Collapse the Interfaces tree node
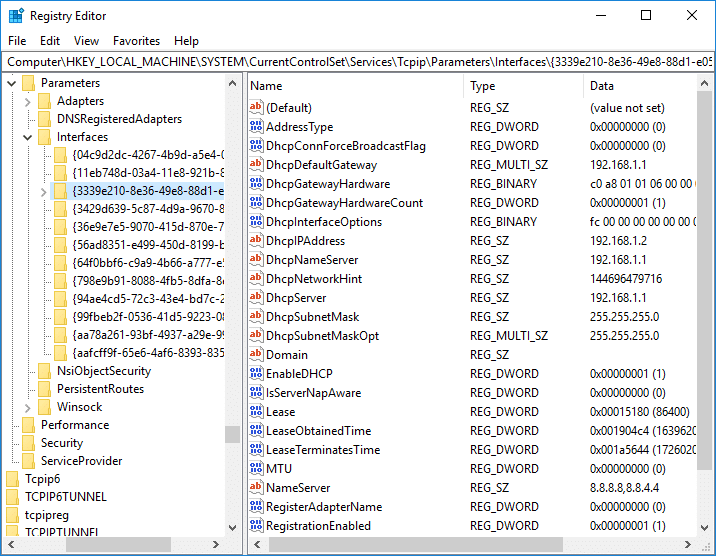716x556 pixels. point(27,137)
